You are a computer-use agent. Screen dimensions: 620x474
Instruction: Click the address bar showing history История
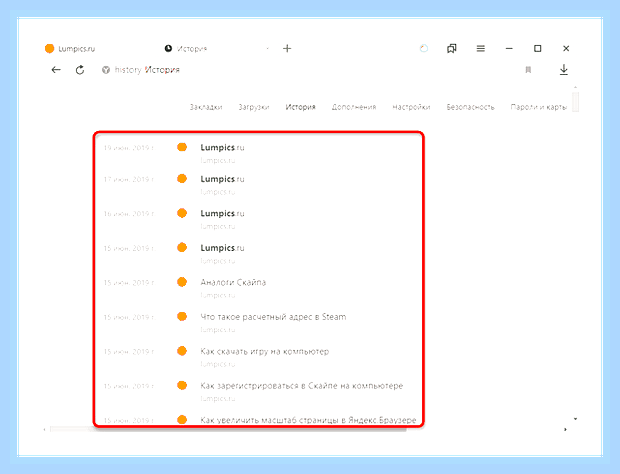[x=147, y=70]
